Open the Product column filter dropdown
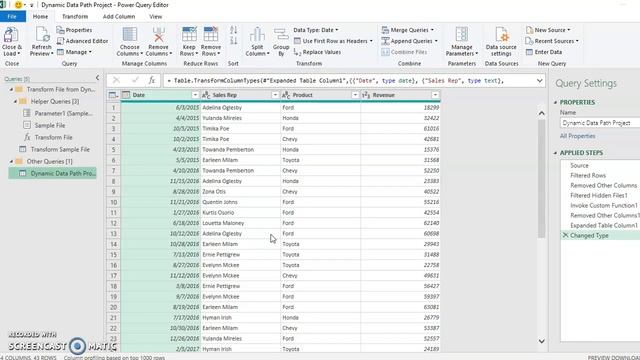 tap(355, 95)
